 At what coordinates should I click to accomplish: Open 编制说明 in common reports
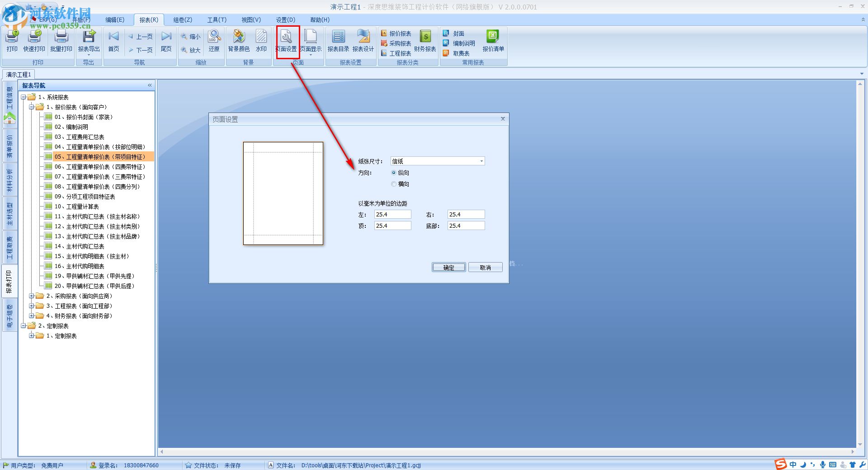point(459,43)
